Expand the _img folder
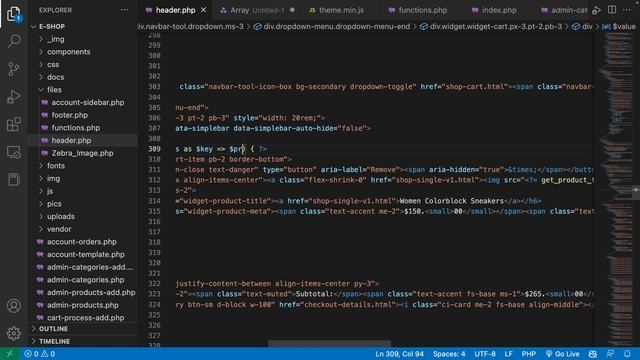The image size is (640, 360). (x=56, y=39)
